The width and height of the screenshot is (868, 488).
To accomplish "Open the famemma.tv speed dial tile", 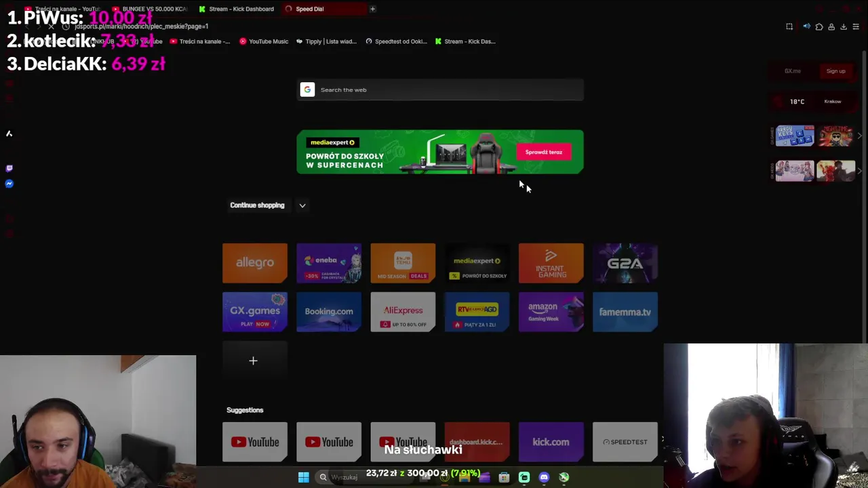I will tap(625, 312).
